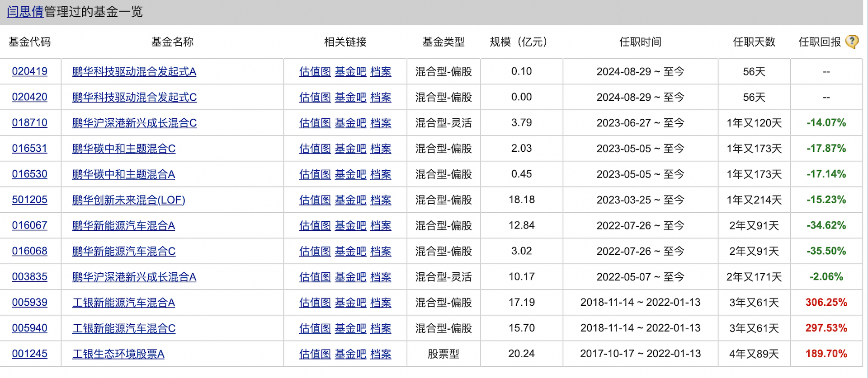Open fund code 020419 link

pos(29,71)
